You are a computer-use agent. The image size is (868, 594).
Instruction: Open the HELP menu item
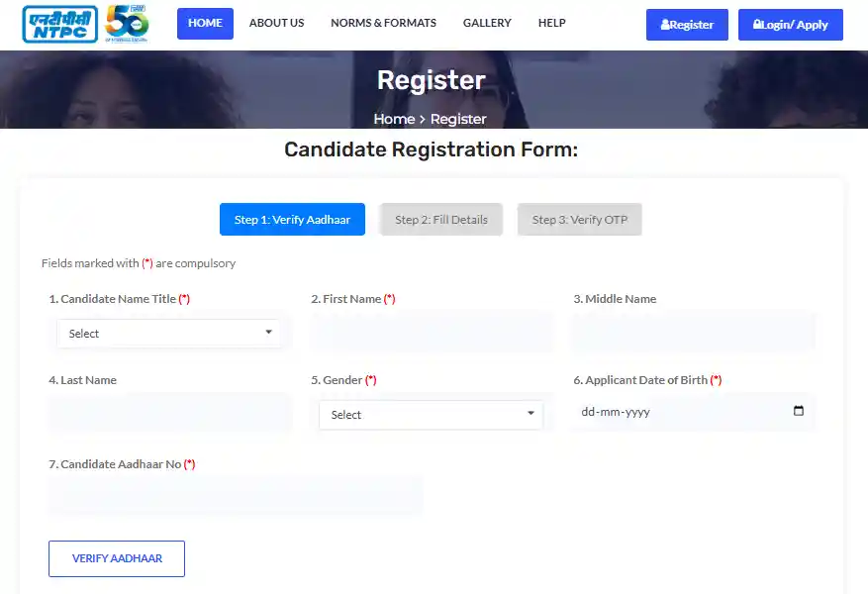click(x=551, y=23)
